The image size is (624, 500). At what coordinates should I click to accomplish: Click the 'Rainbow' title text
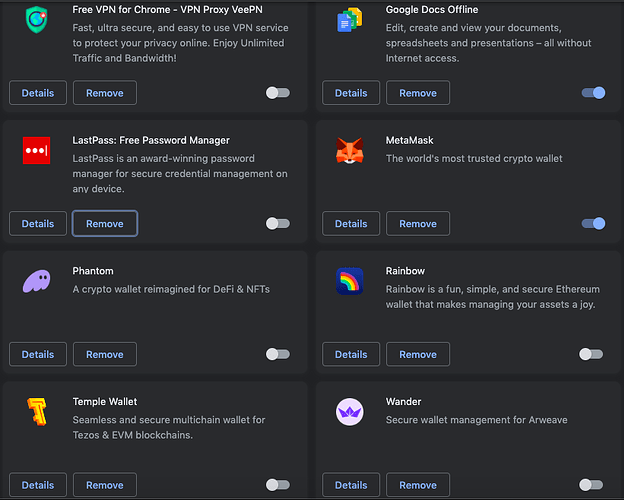[x=405, y=271]
